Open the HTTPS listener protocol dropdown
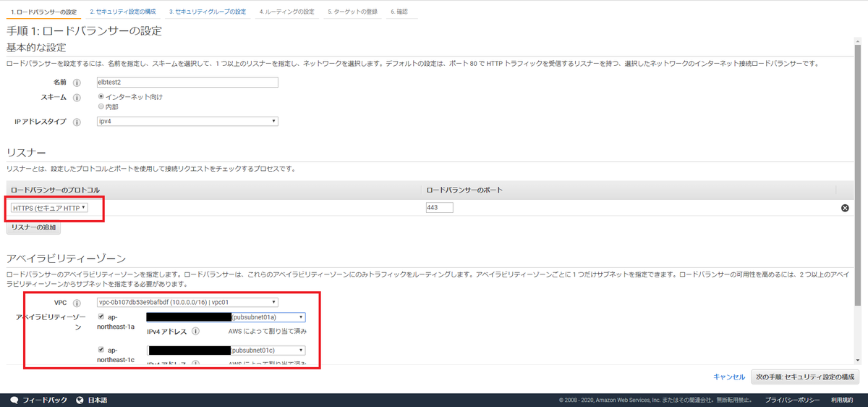 pos(49,208)
